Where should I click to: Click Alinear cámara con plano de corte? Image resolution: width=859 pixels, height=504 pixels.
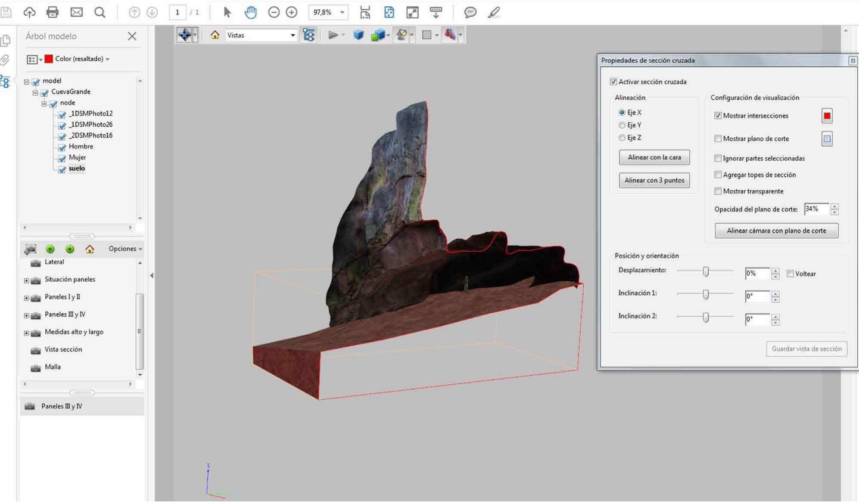(776, 231)
